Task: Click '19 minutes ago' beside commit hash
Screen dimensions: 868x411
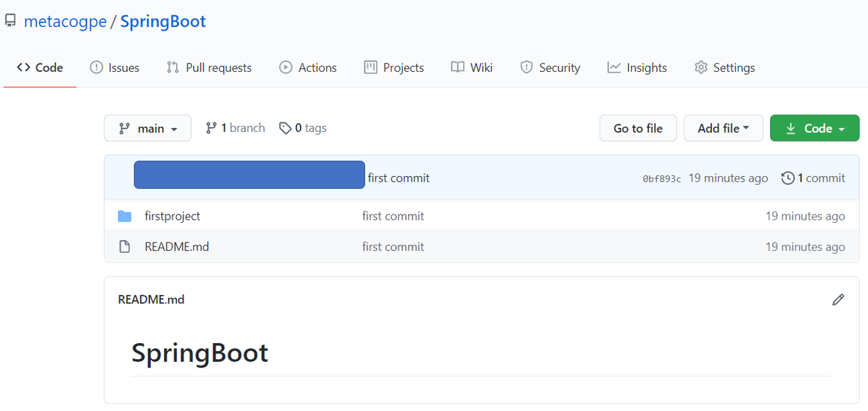Action: [728, 178]
